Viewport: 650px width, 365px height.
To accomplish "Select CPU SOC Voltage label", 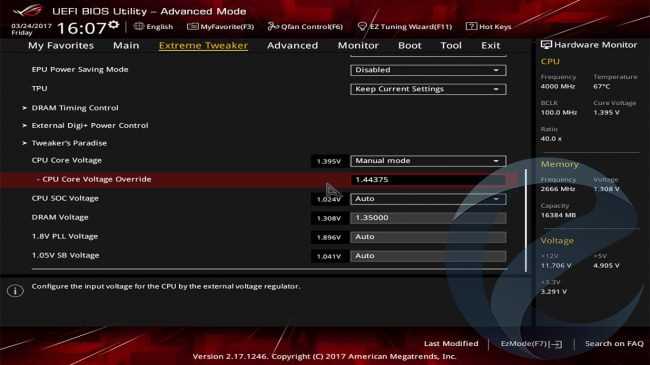I will pos(65,198).
